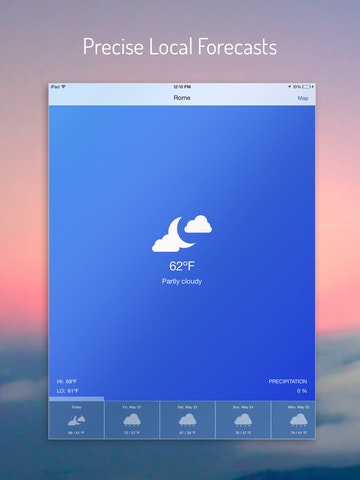Select the Fri, May 22 forecast tab
Screen dimensions: 360x480
(x=132, y=420)
